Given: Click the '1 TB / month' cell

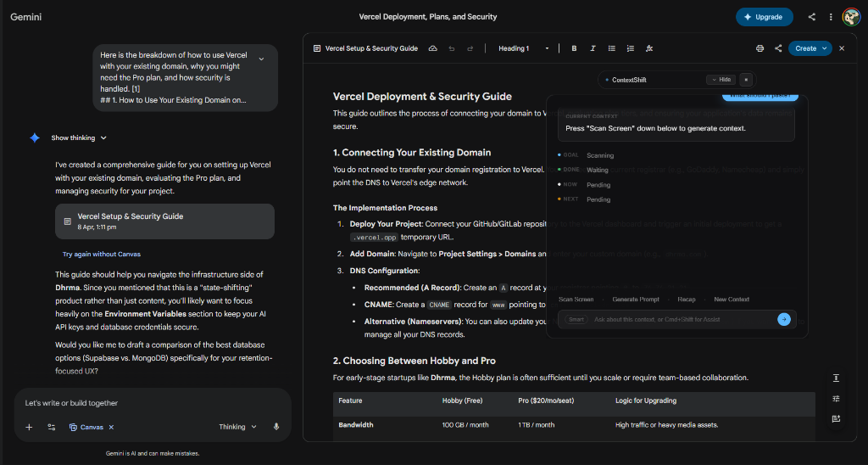Looking at the screenshot, I should 537,425.
